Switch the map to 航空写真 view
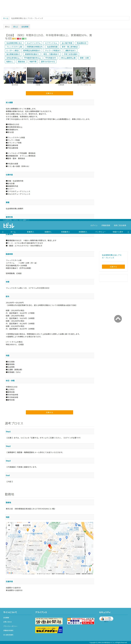 (27, 525)
